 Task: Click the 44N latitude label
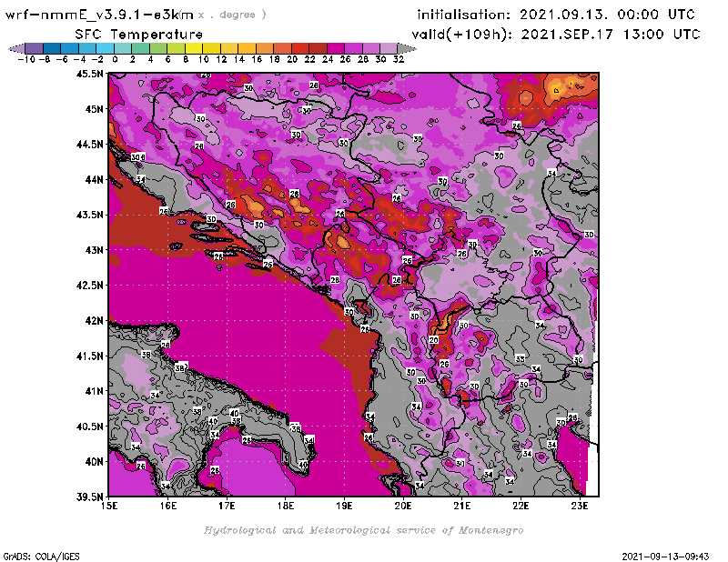tap(94, 179)
